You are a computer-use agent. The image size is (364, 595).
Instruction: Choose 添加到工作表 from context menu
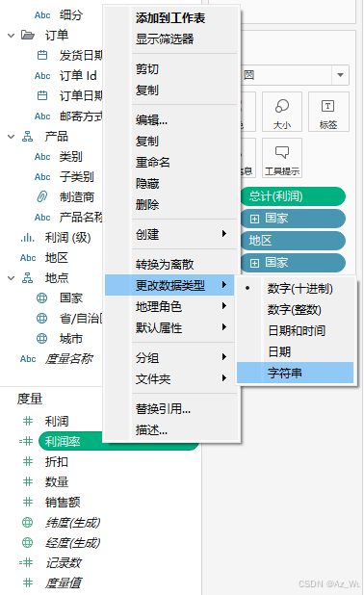(x=170, y=18)
